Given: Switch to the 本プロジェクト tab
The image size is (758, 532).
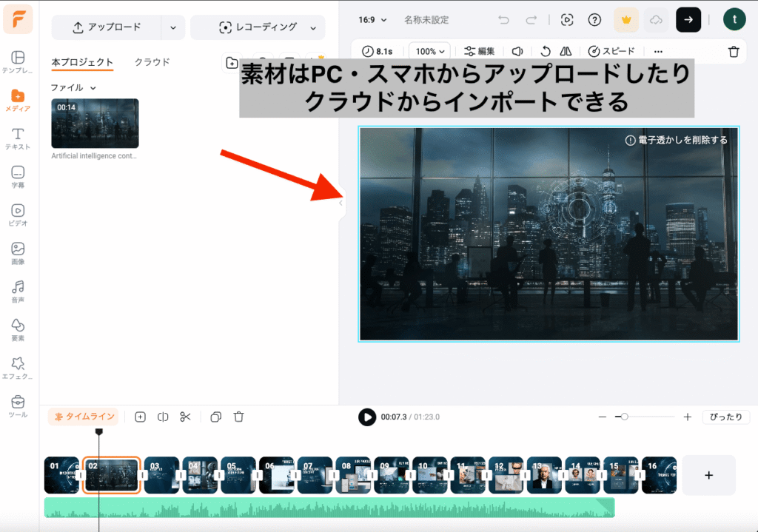Looking at the screenshot, I should pos(82,62).
